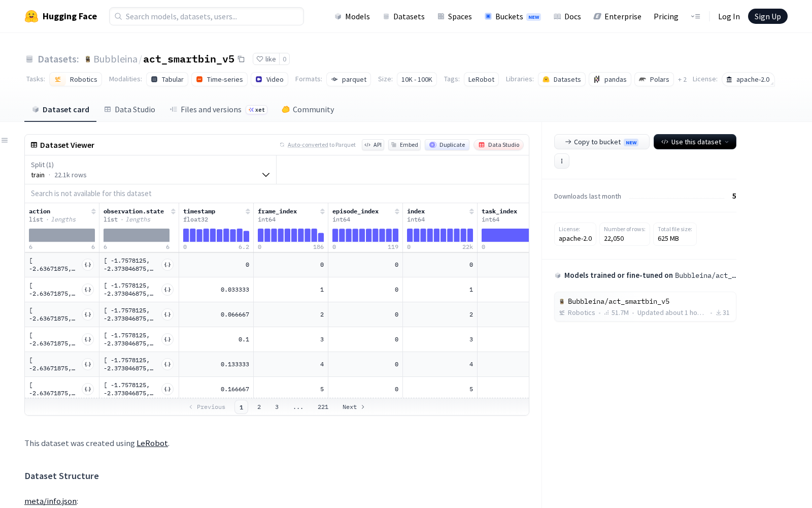Click the Sign Up button
812x508 pixels.
click(x=767, y=16)
